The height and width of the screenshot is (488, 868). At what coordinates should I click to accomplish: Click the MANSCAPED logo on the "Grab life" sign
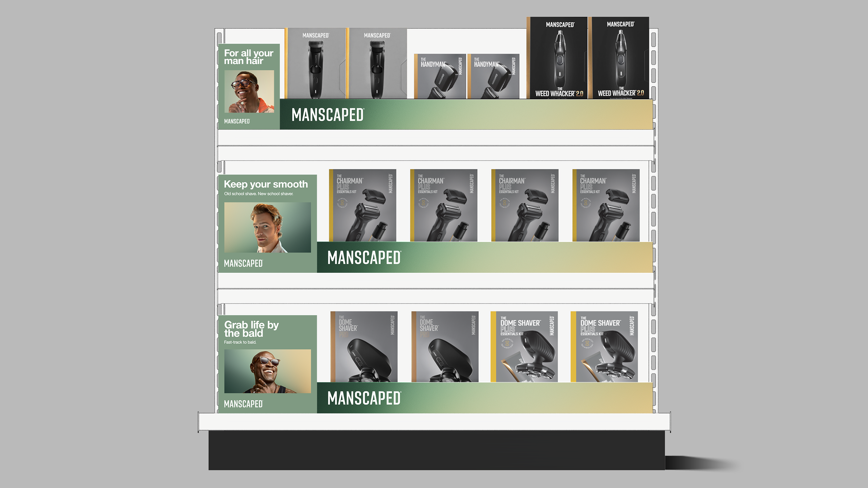[x=243, y=404]
